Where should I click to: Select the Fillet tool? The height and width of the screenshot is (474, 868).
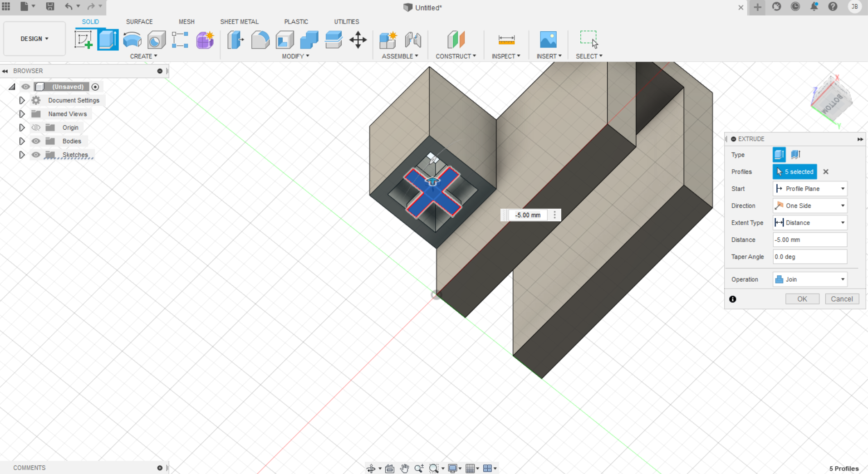click(x=260, y=40)
